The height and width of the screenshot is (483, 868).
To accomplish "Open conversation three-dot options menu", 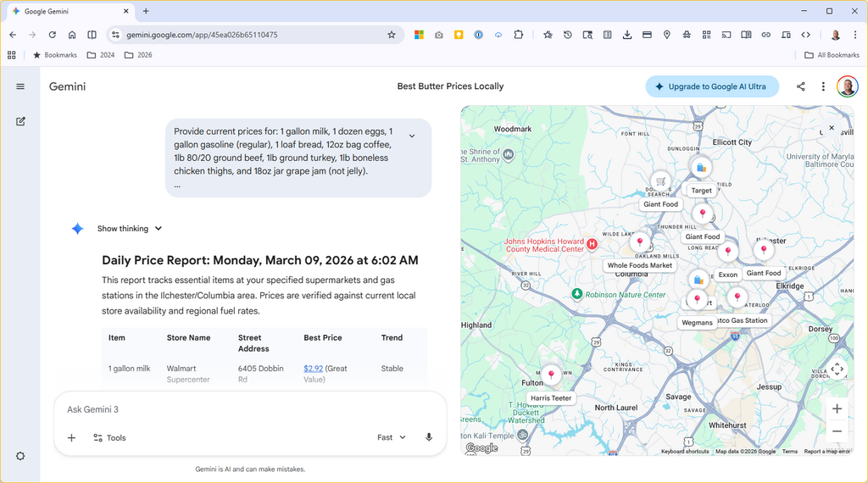I will pyautogui.click(x=823, y=86).
